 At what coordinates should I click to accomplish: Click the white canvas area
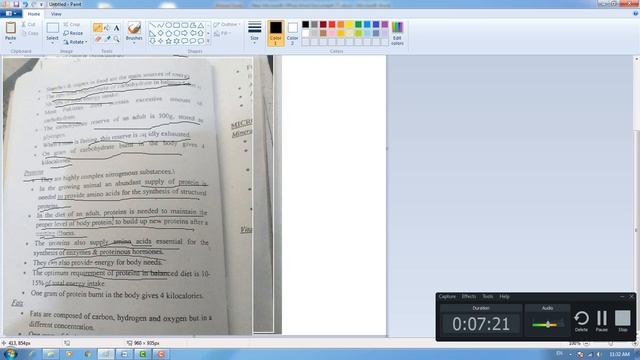coord(334,195)
